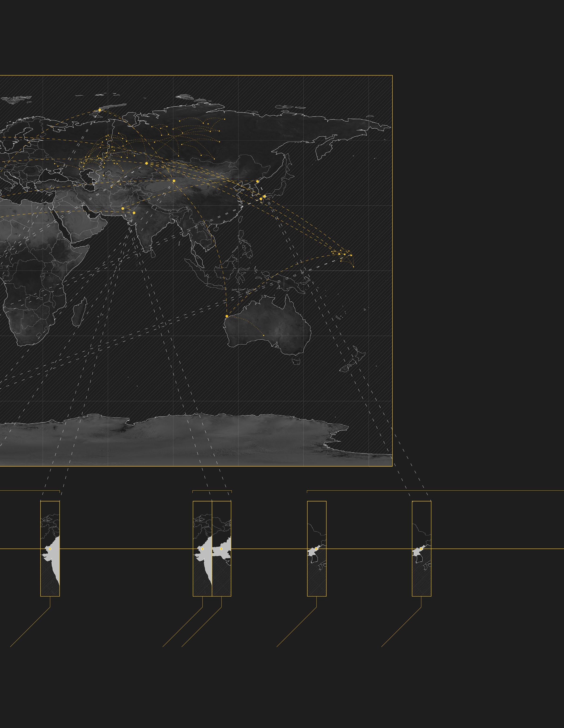Viewport: 564px width, 728px height.
Task: Open the right half of the joined inset panels
Action: point(221,549)
